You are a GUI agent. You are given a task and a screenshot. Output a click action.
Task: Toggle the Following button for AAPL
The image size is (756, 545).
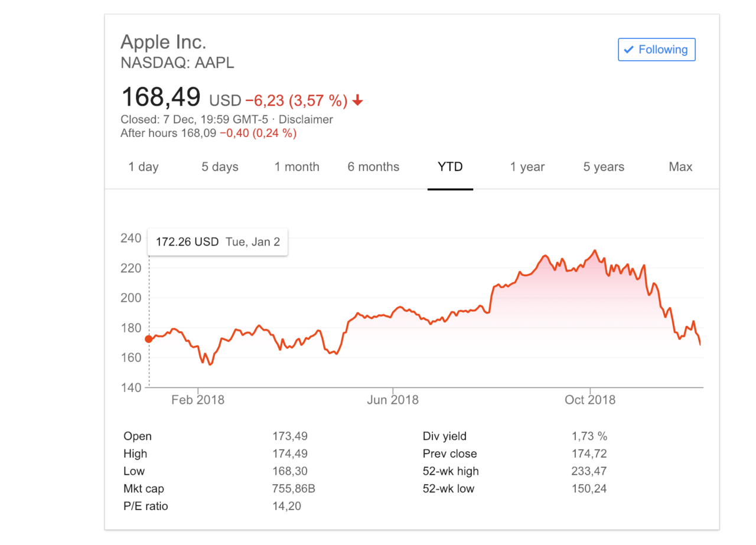(657, 50)
